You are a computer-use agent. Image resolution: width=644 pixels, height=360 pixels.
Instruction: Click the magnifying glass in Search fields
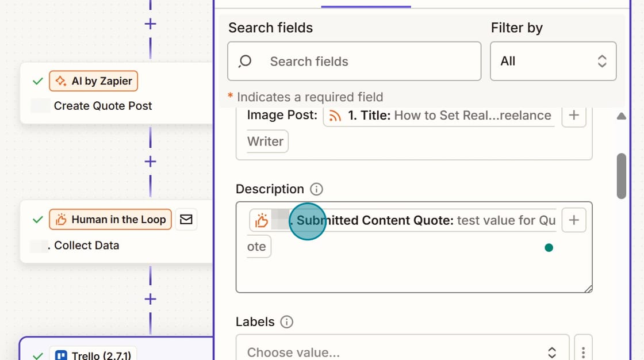coord(244,61)
